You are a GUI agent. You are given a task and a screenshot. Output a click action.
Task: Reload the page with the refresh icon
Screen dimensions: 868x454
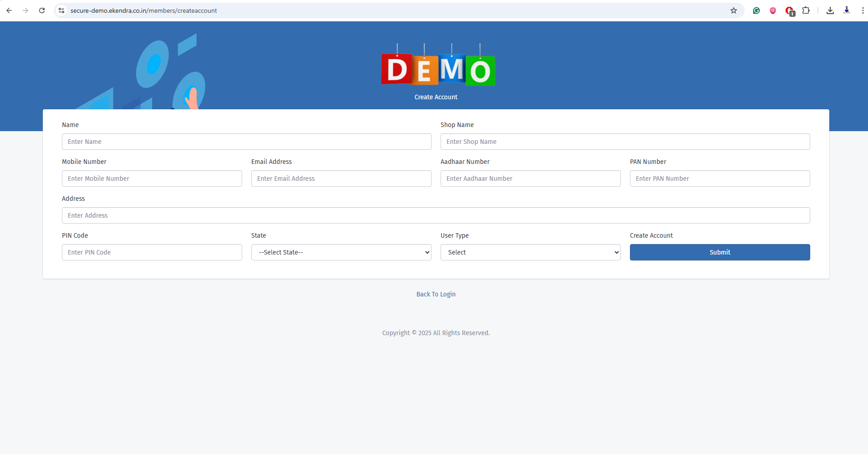(x=42, y=10)
